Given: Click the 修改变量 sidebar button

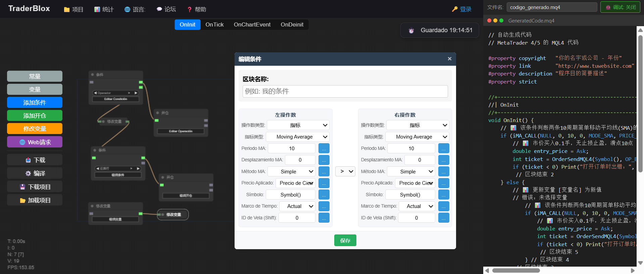Looking at the screenshot, I should tap(35, 128).
